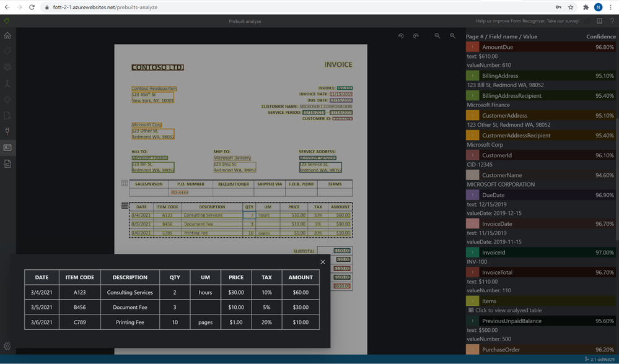Click the password key icon in address bar
This screenshot has height=364, width=619.
pos(558,7)
